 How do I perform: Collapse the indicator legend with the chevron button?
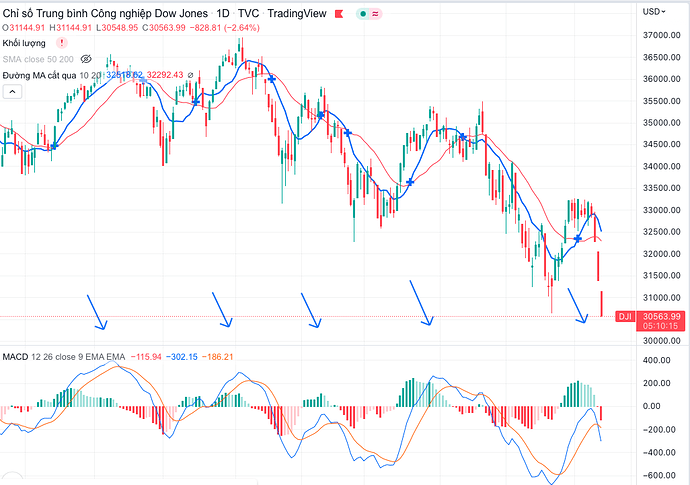(x=12, y=92)
